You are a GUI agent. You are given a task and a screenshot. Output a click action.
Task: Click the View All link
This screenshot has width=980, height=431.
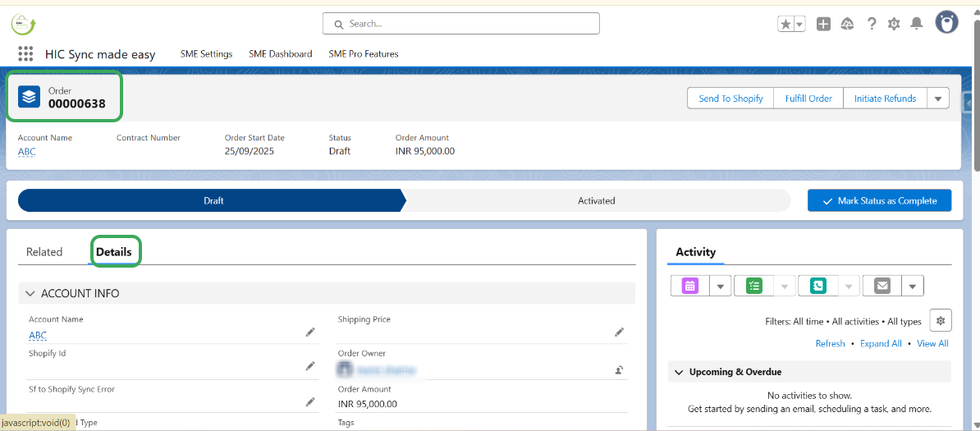(x=932, y=343)
